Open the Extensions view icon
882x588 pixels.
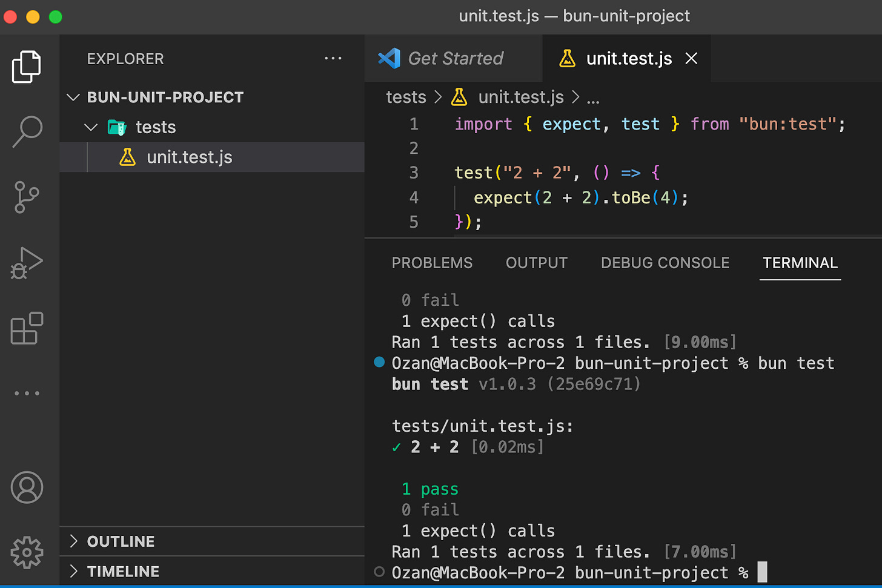click(27, 328)
